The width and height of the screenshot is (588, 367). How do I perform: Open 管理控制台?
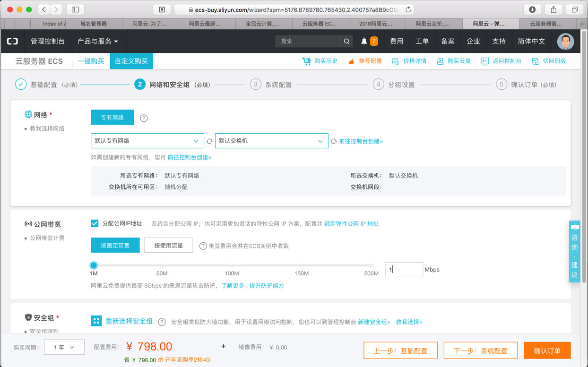48,42
